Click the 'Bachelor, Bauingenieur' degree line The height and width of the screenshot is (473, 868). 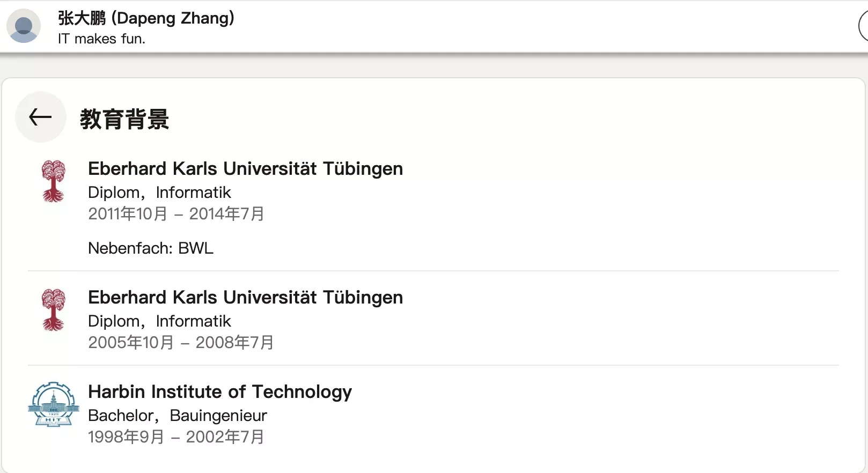(178, 415)
